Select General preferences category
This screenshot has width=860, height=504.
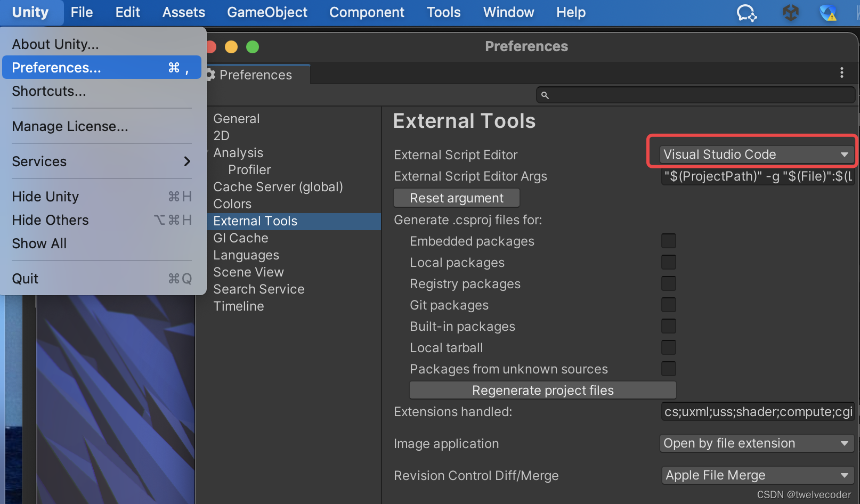(x=237, y=119)
